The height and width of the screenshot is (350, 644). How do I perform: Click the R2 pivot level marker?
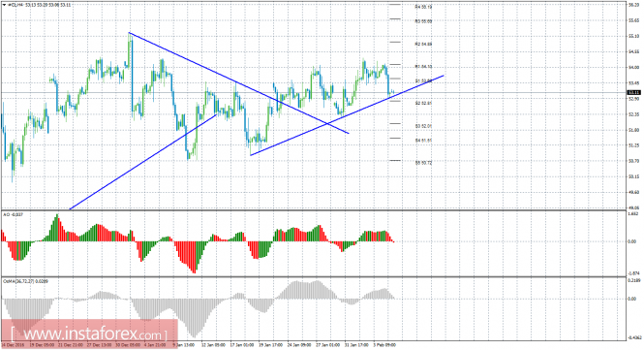pos(395,42)
